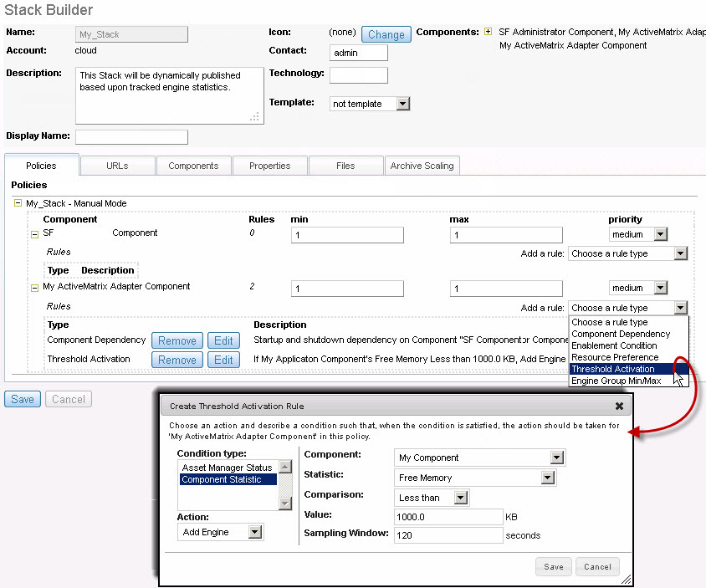
Task: Open the SF Component priority dropdown
Action: 659,235
